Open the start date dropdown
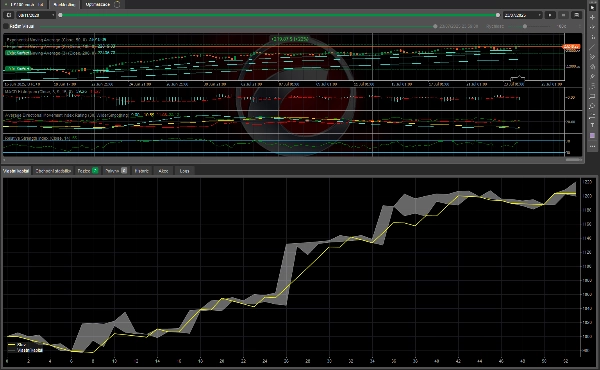 pyautogui.click(x=36, y=15)
